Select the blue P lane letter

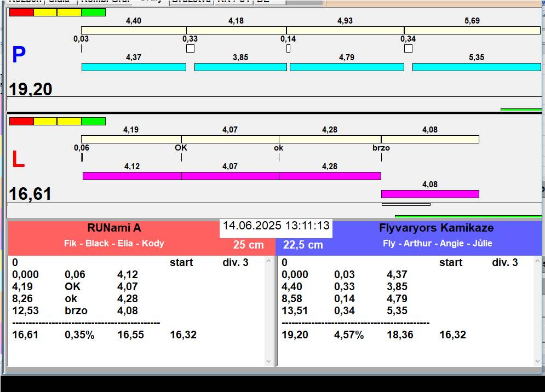click(19, 55)
